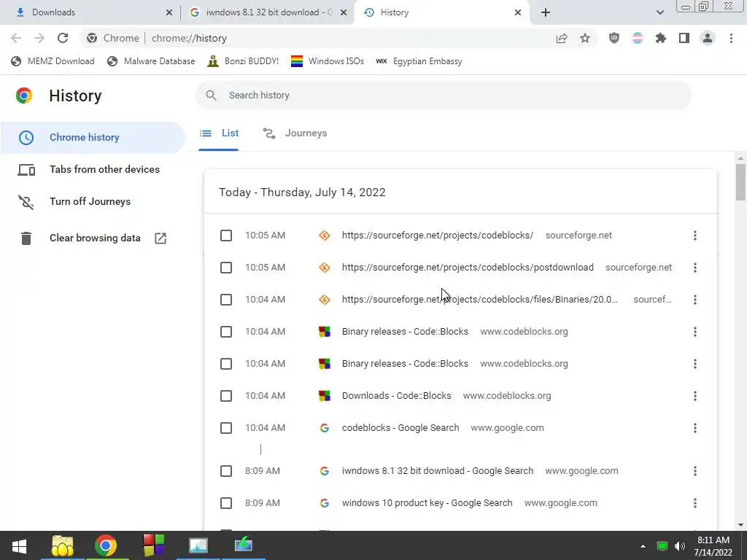Click the Search history input field
The image size is (747, 560).
pyautogui.click(x=443, y=96)
